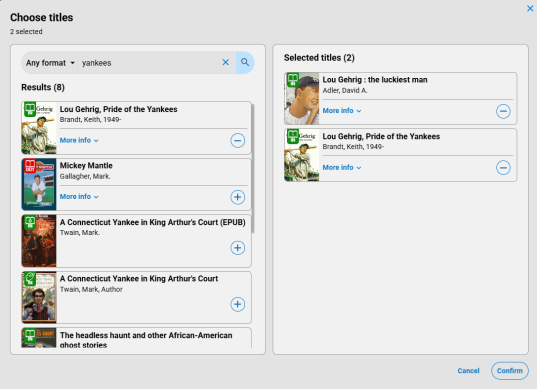Expand More info for Mickey Mantle
537x389 pixels.
(x=79, y=197)
